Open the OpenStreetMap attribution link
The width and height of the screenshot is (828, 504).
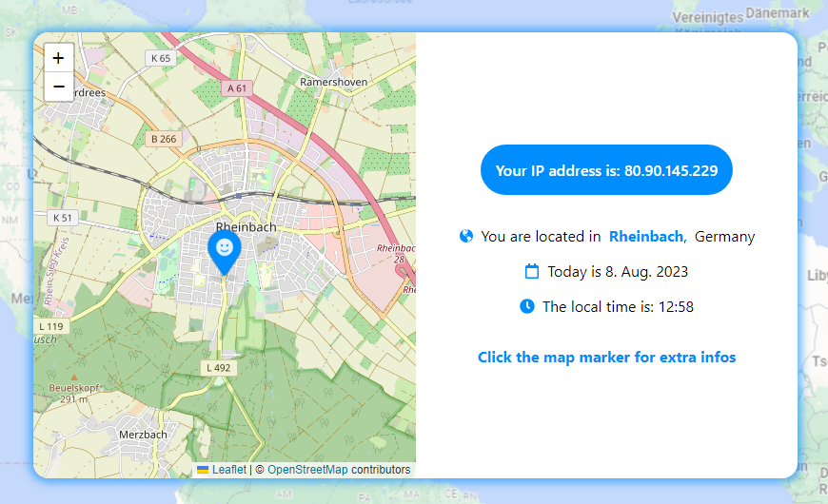[x=307, y=469]
